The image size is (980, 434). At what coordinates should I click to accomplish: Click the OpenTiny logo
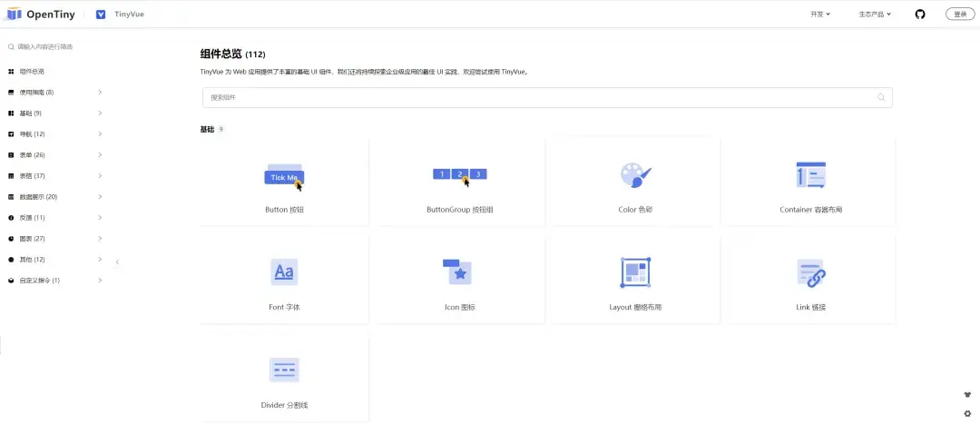pos(41,14)
